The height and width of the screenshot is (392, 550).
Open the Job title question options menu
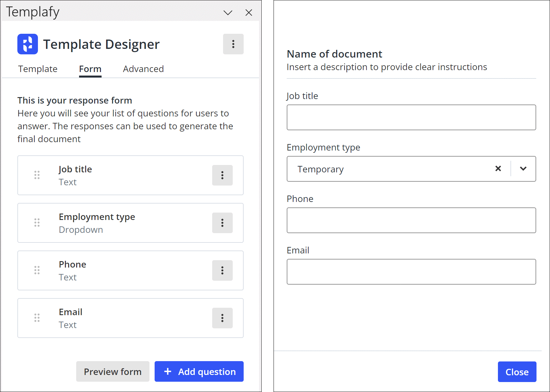coord(222,175)
